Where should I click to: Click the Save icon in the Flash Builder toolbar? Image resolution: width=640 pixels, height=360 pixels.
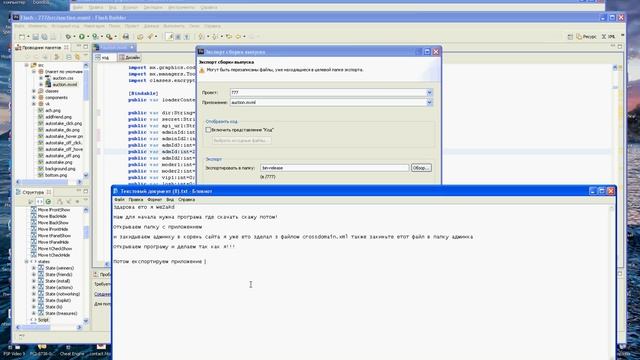[36, 37]
